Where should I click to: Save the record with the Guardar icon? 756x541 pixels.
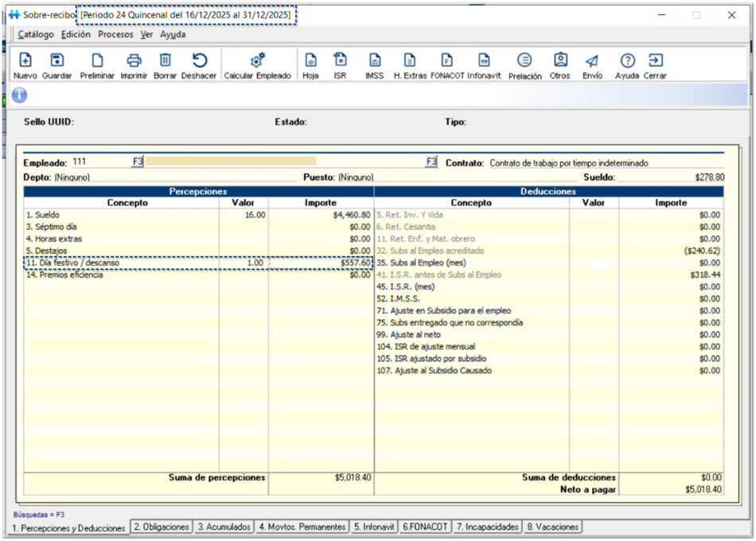click(57, 65)
